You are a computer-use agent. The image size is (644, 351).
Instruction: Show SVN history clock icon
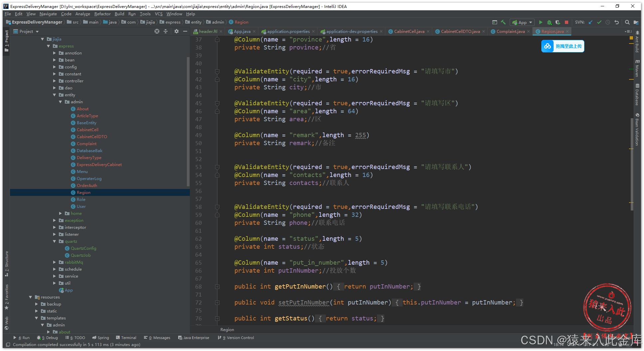608,22
